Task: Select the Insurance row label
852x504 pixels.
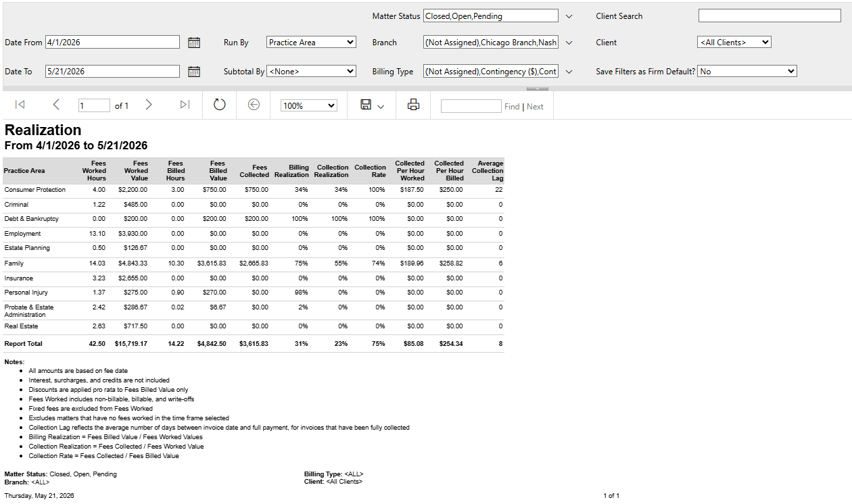Action: pos(18,278)
